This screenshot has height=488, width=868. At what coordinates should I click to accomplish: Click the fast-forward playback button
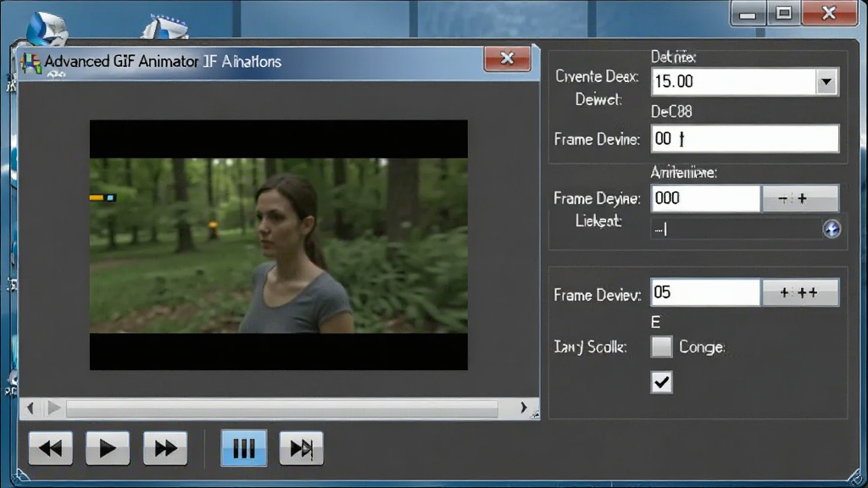coord(165,447)
